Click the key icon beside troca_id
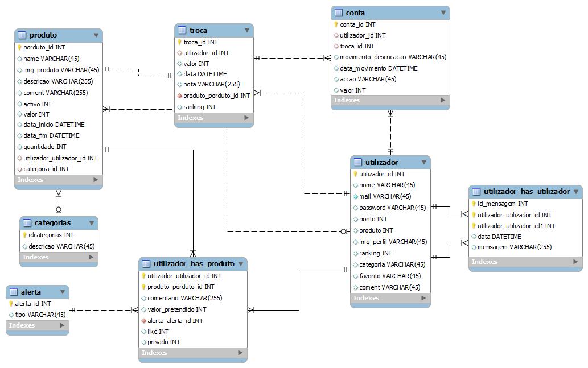588x368 pixels. (x=180, y=42)
